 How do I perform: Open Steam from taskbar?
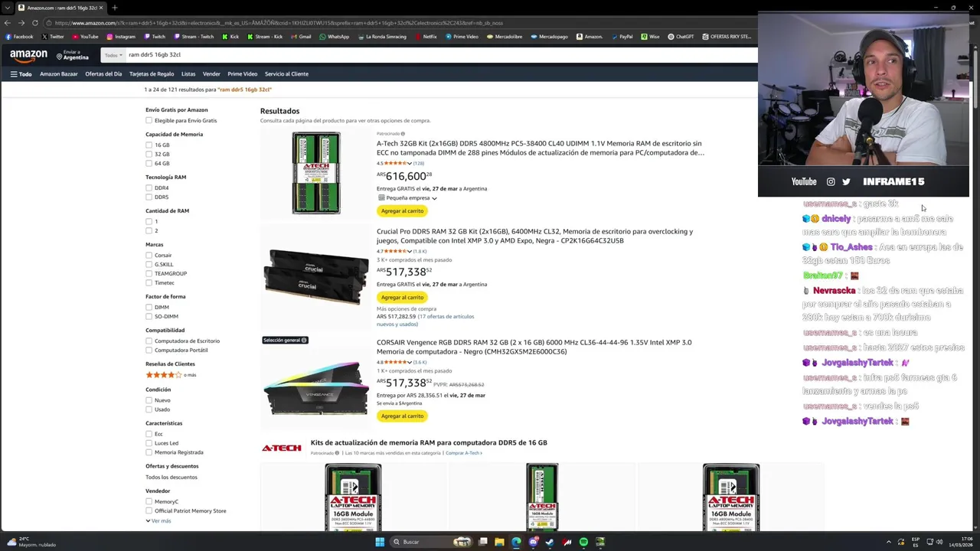pyautogui.click(x=550, y=542)
